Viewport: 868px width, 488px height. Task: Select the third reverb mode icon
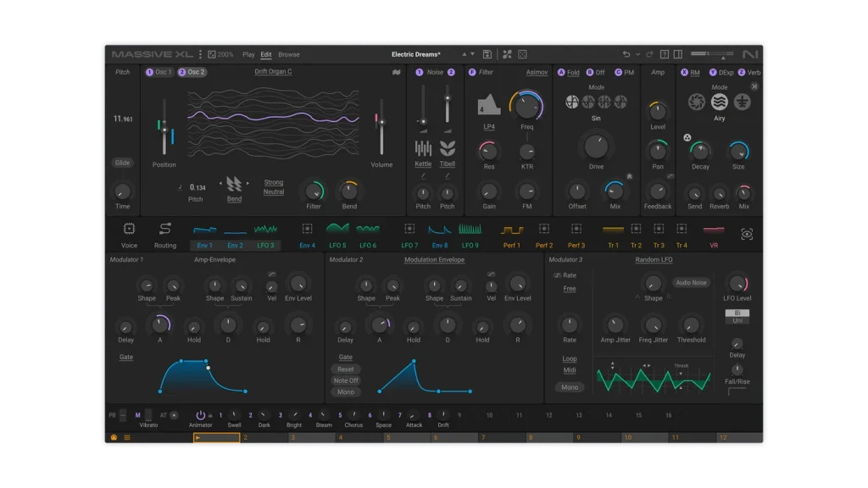click(x=742, y=102)
